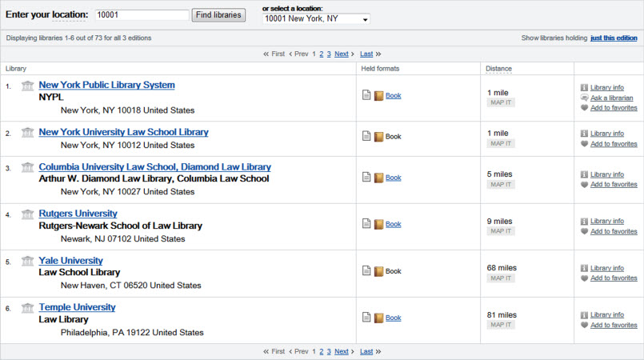Click the library building icon beside Rutgers University
Image resolution: width=644 pixels, height=360 pixels.
27,214
